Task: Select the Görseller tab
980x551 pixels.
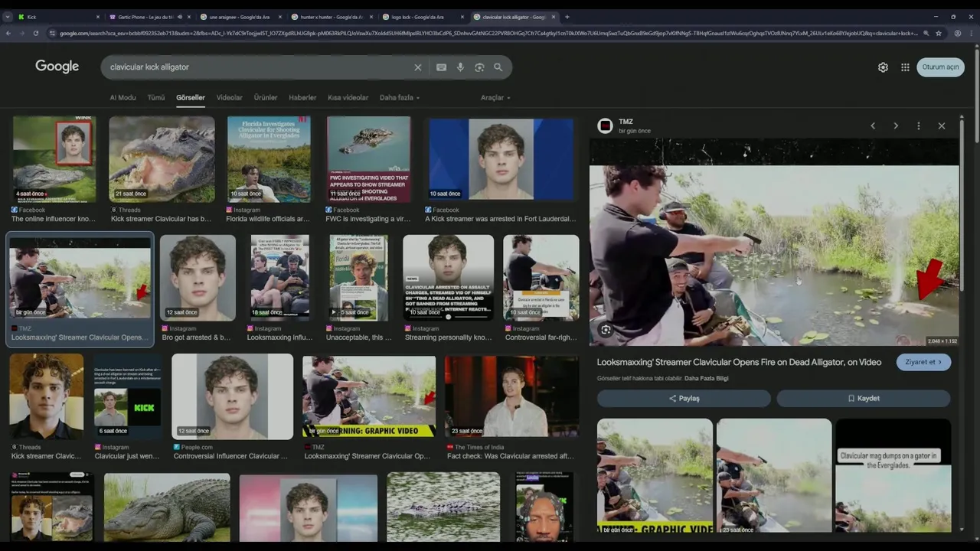Action: pos(191,98)
